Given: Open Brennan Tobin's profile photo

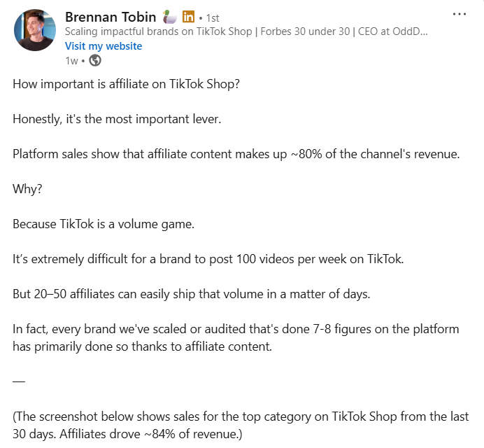Looking at the screenshot, I should click(35, 30).
